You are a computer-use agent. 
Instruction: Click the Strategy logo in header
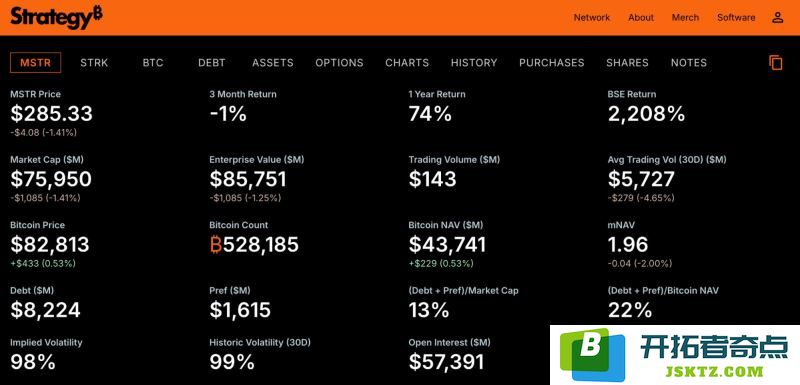(x=56, y=17)
